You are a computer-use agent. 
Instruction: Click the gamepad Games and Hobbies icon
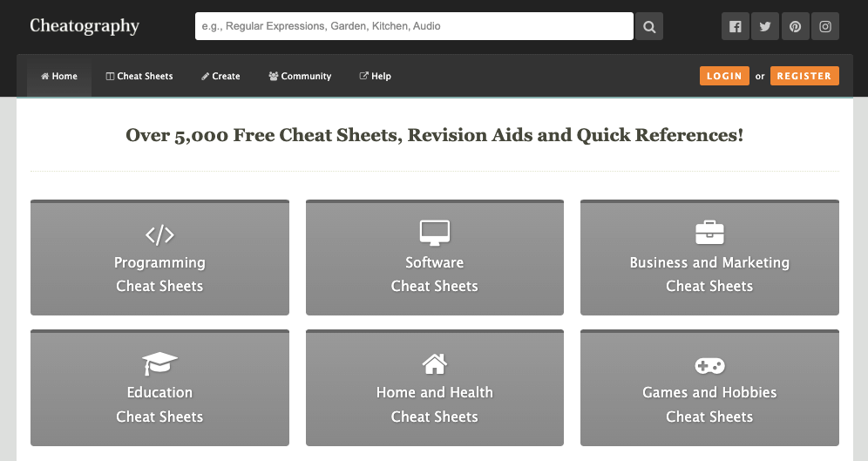pyautogui.click(x=709, y=365)
